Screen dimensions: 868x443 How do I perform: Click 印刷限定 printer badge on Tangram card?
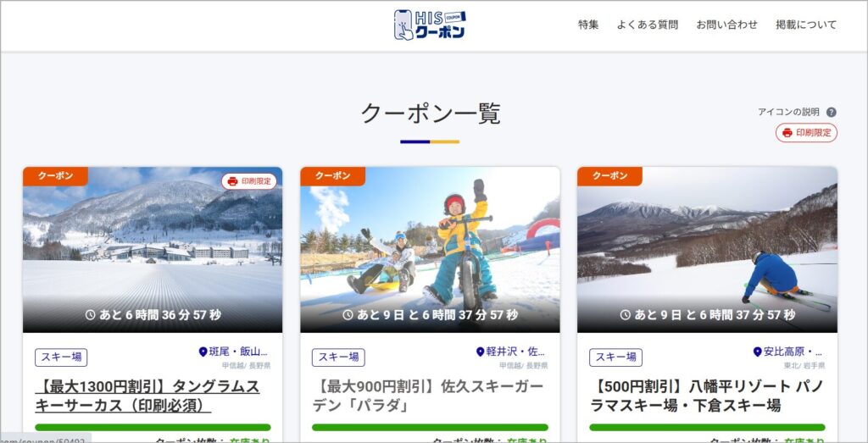click(249, 181)
